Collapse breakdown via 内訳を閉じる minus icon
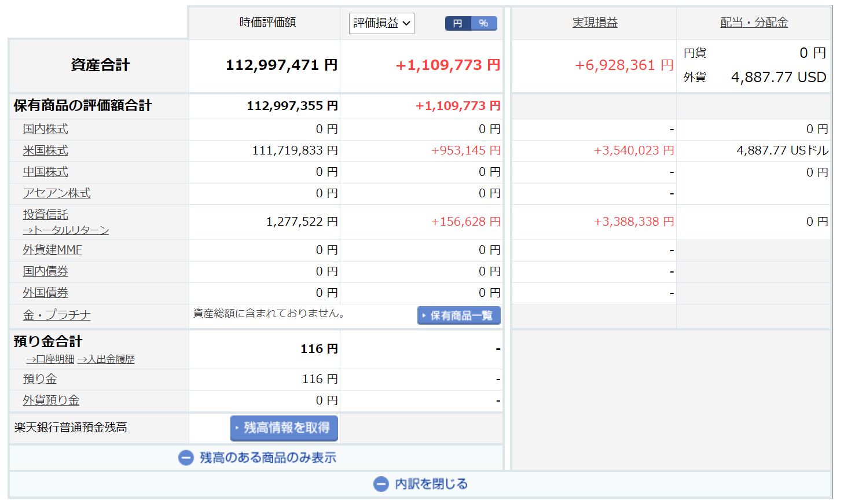 click(x=381, y=484)
